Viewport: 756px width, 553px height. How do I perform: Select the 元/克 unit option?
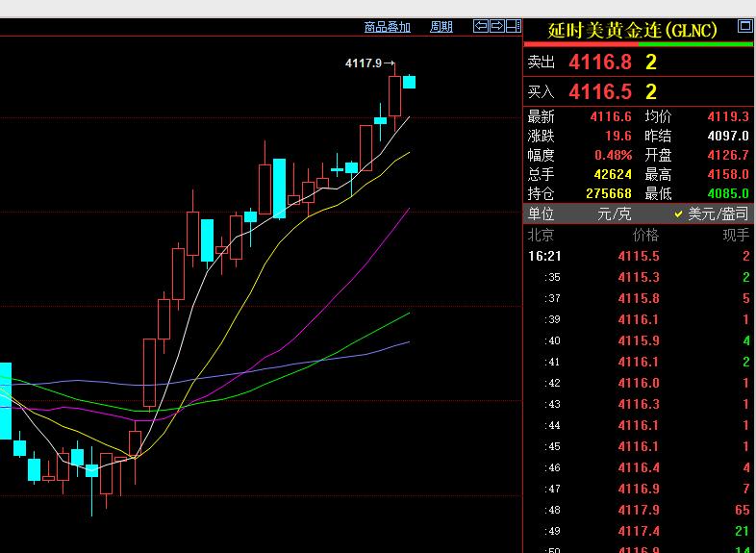tap(615, 214)
